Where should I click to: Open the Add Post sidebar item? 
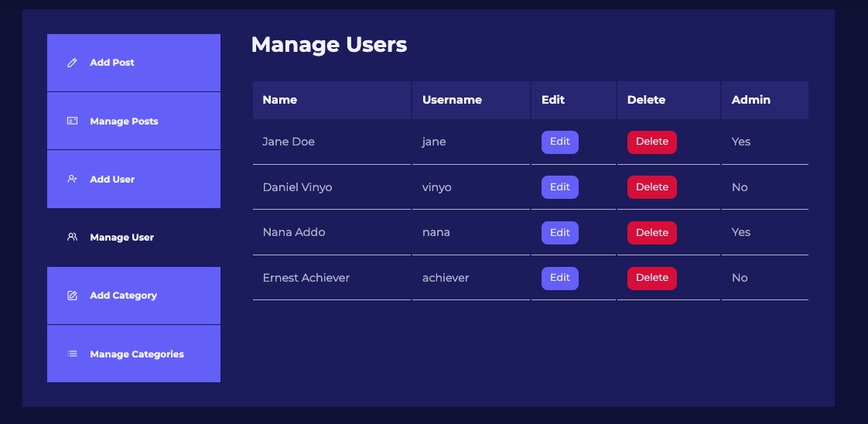point(133,63)
